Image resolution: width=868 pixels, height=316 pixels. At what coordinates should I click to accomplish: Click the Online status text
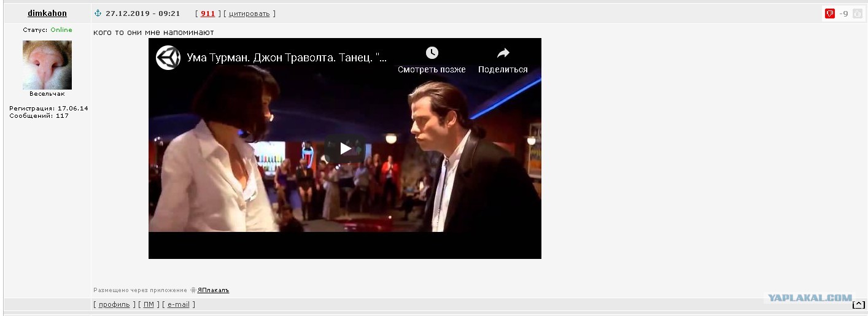tap(61, 29)
